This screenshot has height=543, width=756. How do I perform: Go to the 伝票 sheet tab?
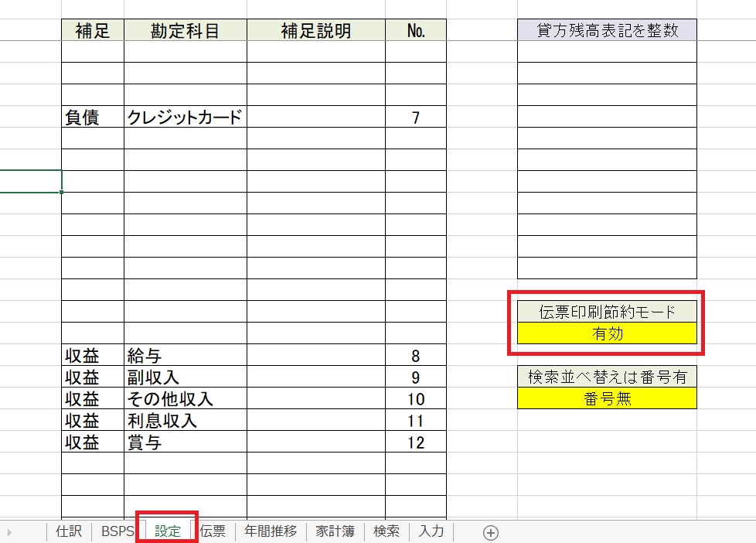coord(213,531)
